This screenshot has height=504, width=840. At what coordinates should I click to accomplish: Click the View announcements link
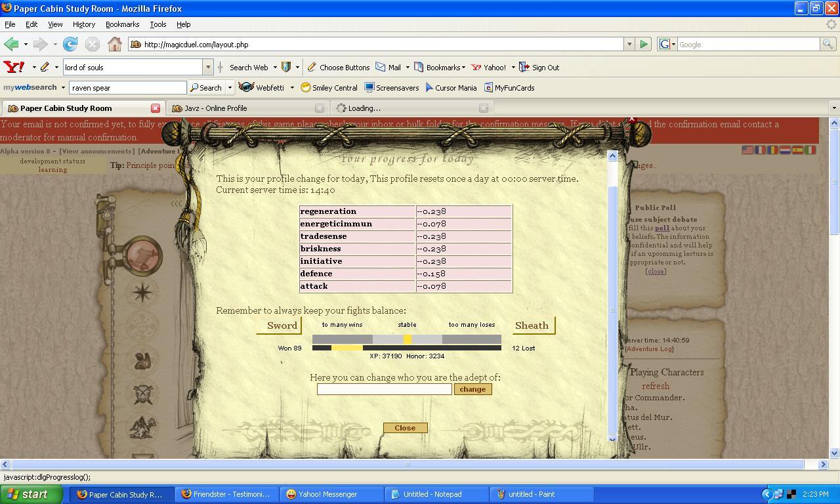pos(97,151)
